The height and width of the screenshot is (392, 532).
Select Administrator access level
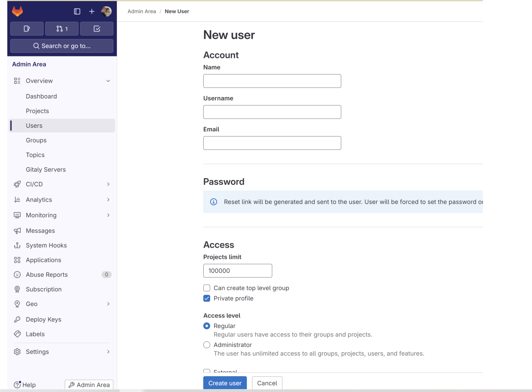[207, 345]
